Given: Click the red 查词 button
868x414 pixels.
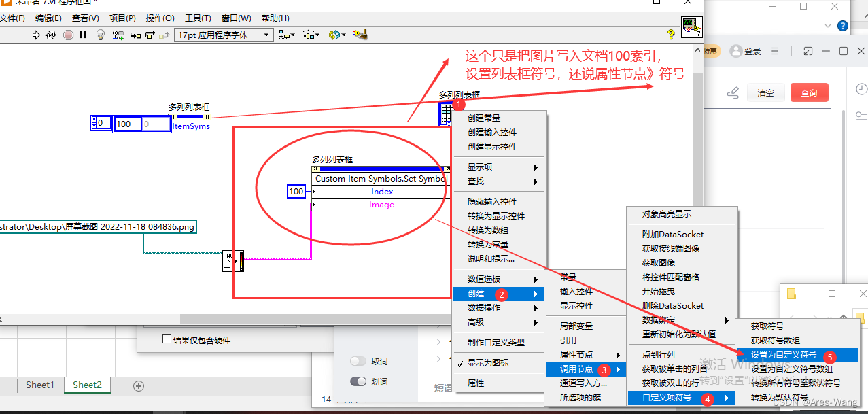Looking at the screenshot, I should (x=809, y=92).
